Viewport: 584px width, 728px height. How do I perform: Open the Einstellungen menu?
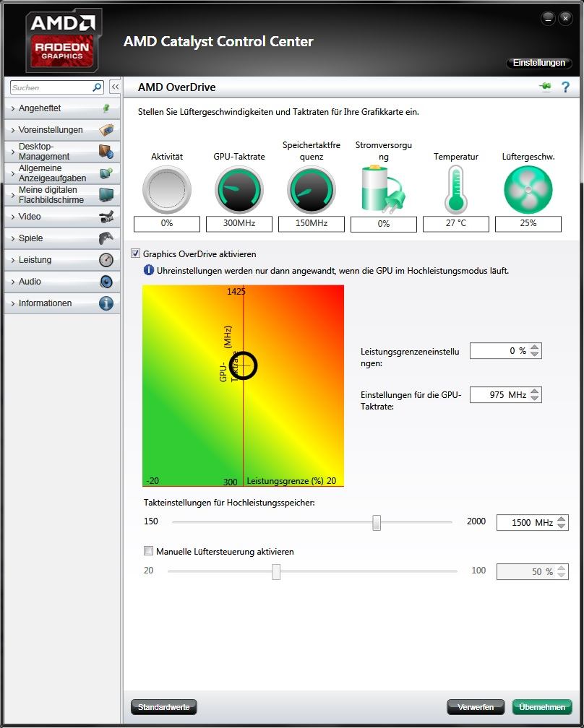539,63
